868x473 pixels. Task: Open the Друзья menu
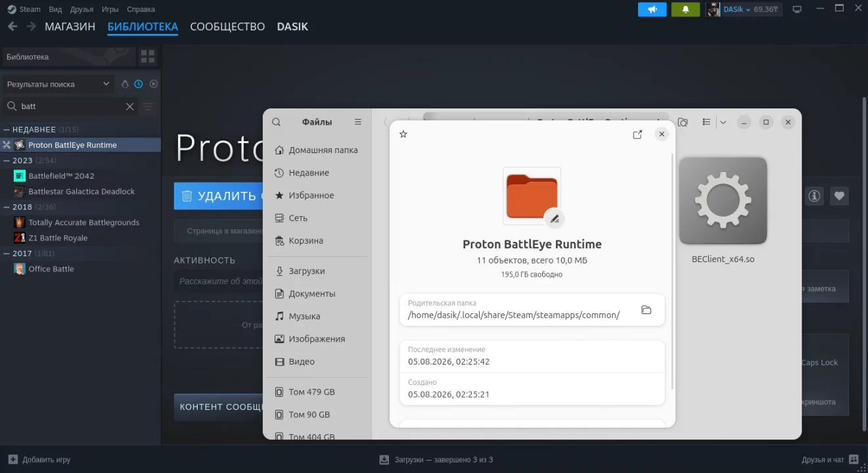[81, 9]
